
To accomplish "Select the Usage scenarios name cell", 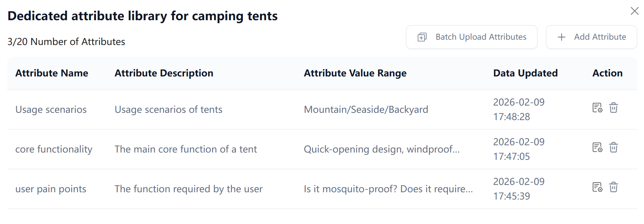I will [51, 110].
